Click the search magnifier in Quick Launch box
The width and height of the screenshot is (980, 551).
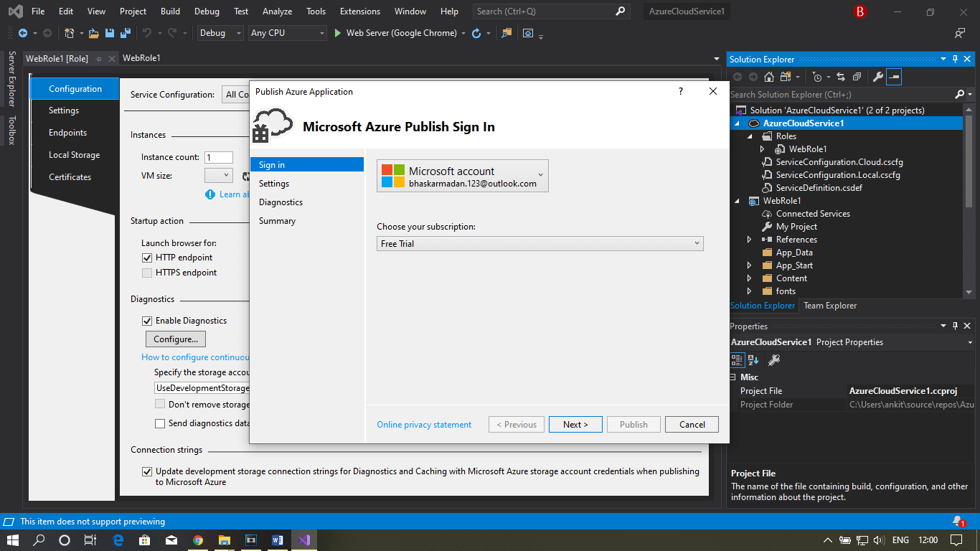pos(621,11)
